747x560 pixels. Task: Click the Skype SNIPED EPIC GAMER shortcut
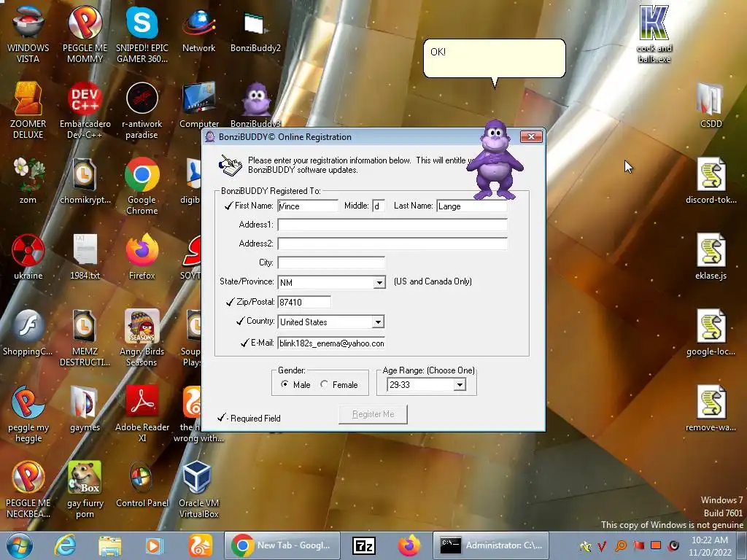(142, 34)
